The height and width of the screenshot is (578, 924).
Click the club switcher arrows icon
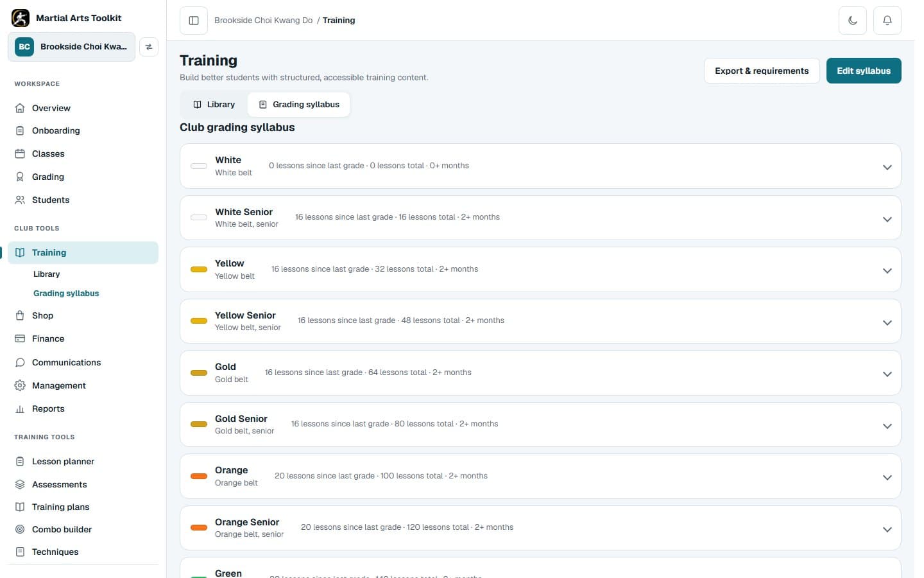pyautogui.click(x=149, y=47)
